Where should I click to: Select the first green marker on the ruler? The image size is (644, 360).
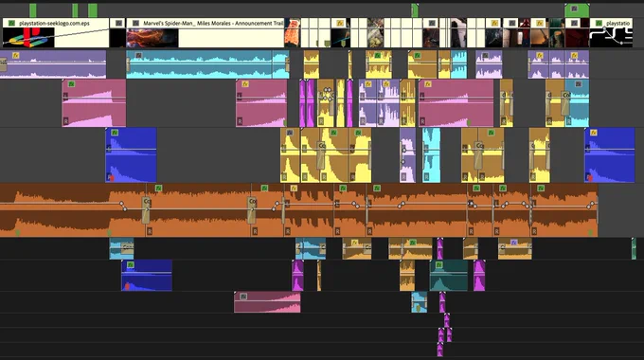(33, 10)
